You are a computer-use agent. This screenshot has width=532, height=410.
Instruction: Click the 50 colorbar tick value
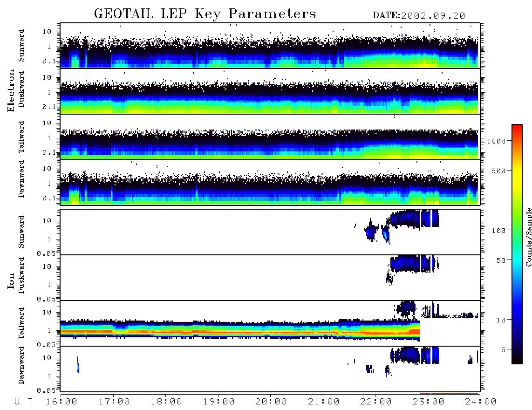click(x=501, y=260)
